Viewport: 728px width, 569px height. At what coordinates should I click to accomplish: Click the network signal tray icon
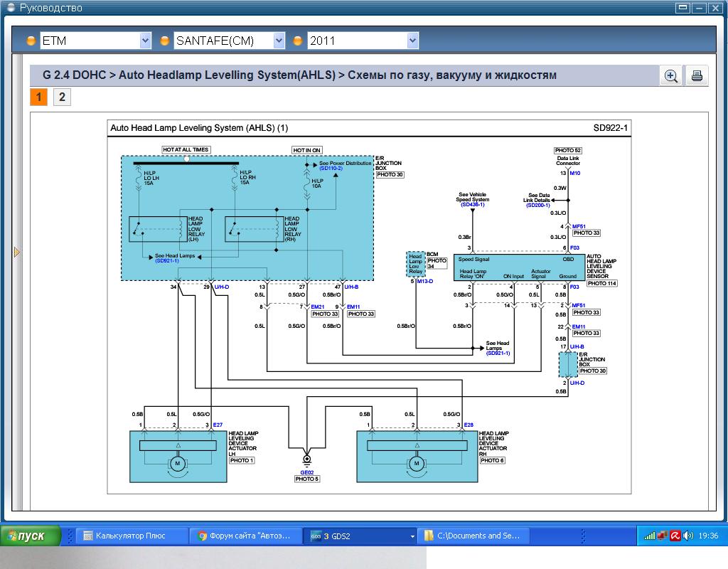649,536
